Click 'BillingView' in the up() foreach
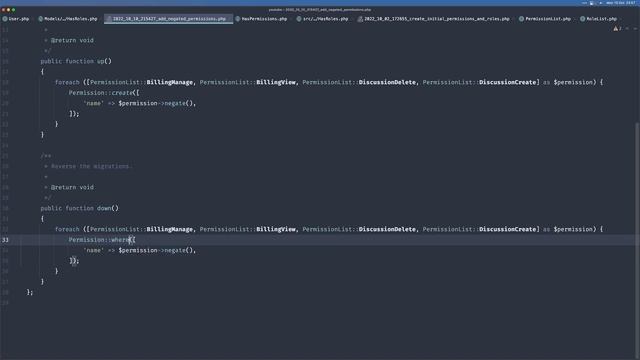This screenshot has height=360, width=640. tap(276, 82)
